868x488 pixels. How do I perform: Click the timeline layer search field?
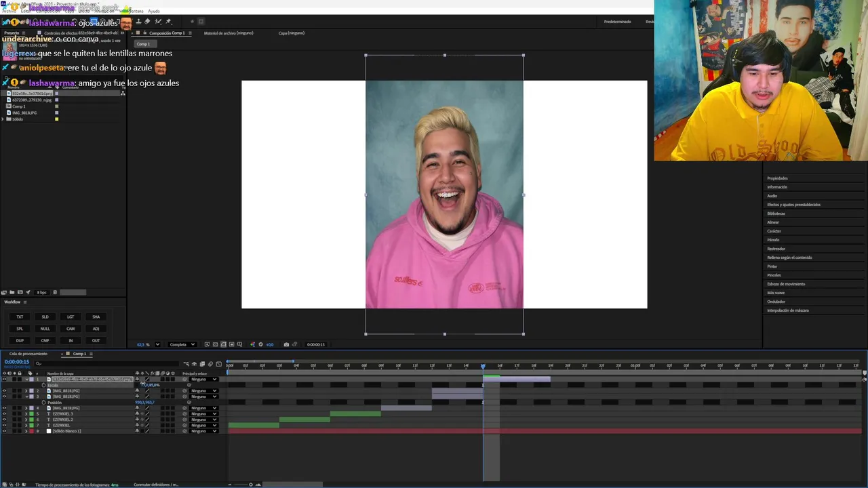click(108, 363)
